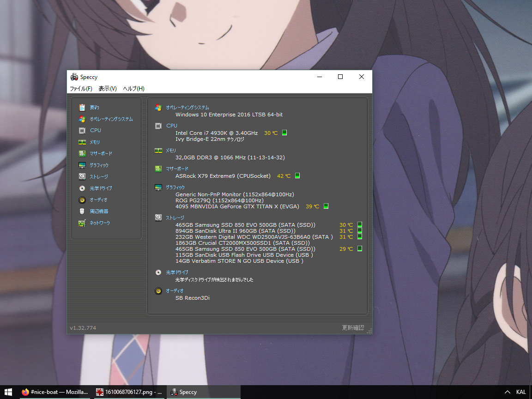Click the マザーボード icon in sidebar
The height and width of the screenshot is (399, 532).
[82, 154]
